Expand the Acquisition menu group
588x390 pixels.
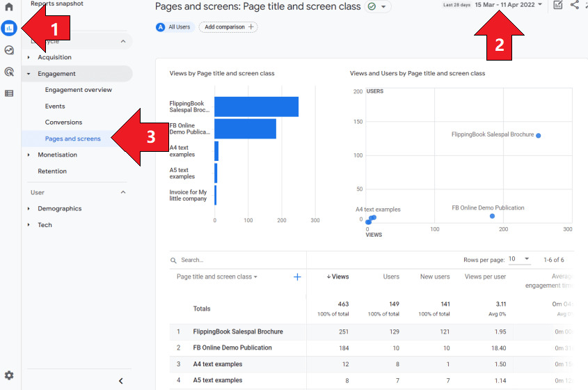pyautogui.click(x=55, y=57)
